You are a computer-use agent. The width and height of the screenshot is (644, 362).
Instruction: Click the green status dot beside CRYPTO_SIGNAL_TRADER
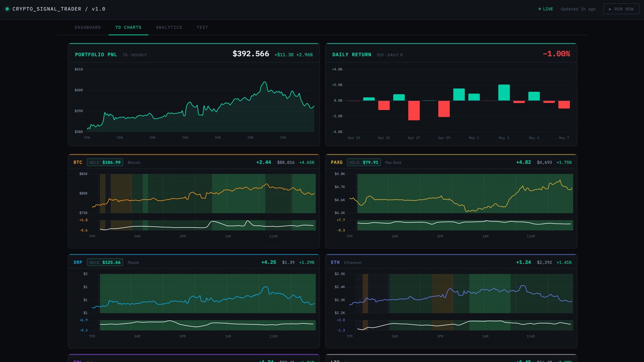7,9
